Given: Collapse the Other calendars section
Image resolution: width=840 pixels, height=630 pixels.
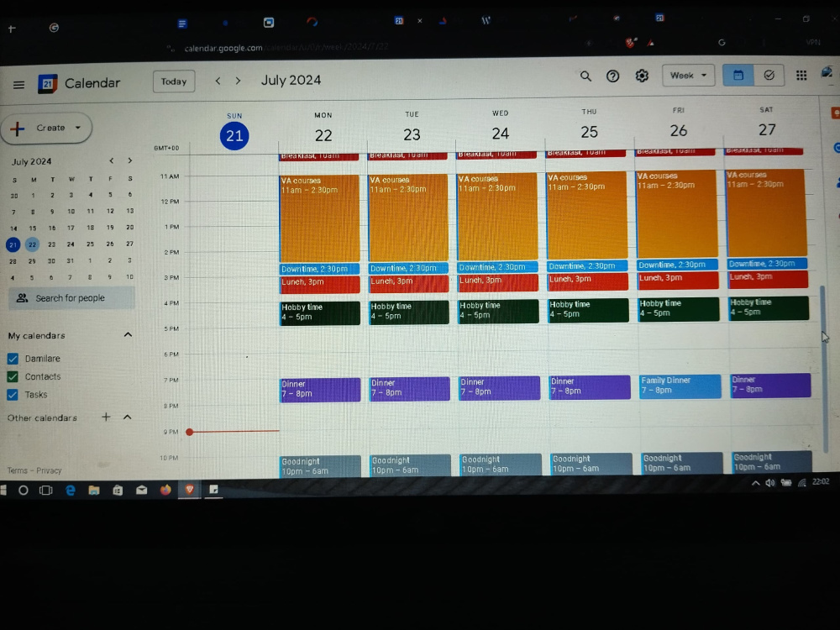Looking at the screenshot, I should [127, 417].
